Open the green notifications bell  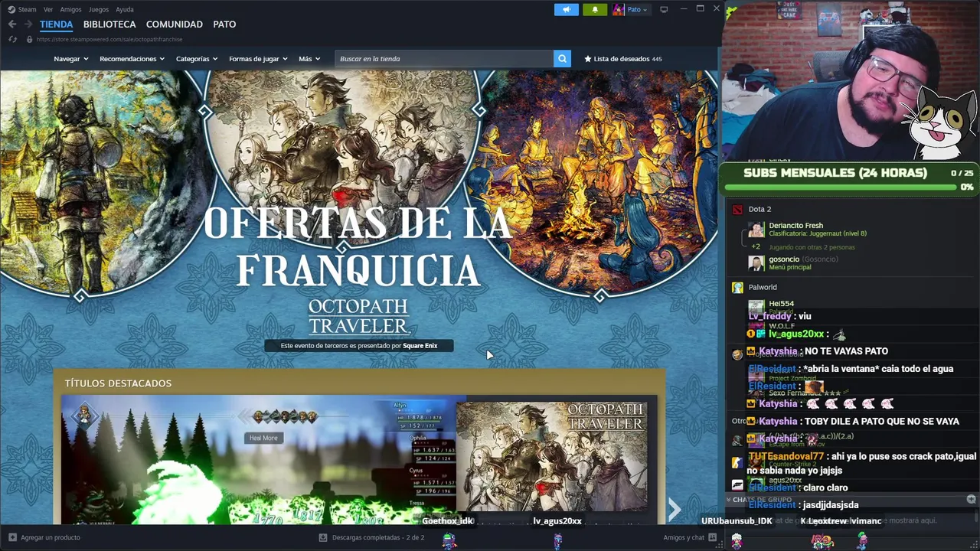(595, 9)
